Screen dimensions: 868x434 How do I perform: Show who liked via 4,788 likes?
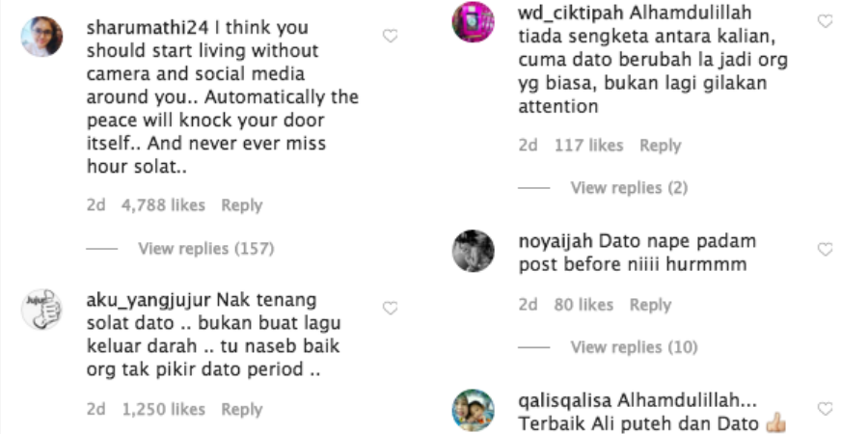click(x=163, y=205)
